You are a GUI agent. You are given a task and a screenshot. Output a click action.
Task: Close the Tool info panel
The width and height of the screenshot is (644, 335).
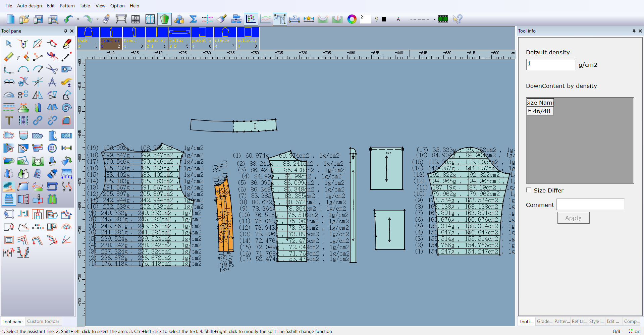click(640, 31)
